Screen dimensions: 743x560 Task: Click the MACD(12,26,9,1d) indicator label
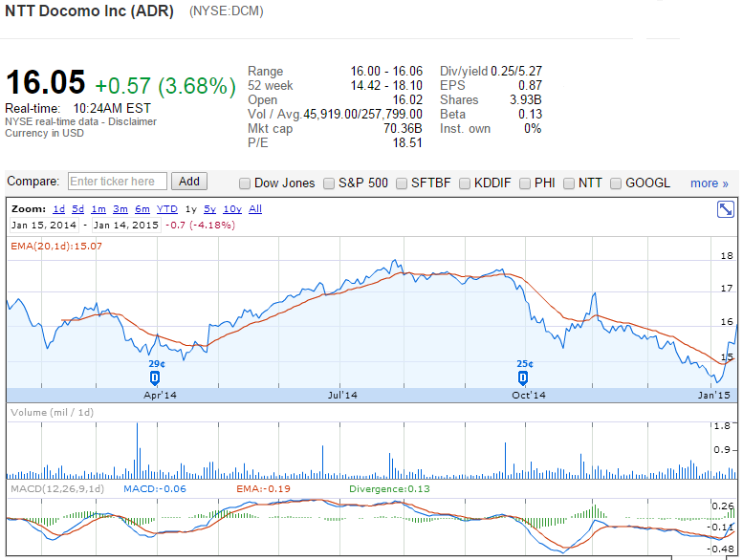coord(57,489)
